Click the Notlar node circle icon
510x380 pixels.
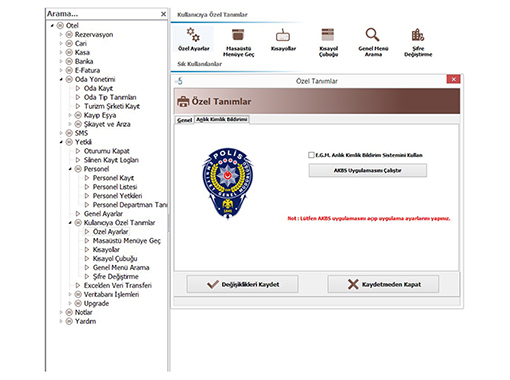tap(69, 312)
